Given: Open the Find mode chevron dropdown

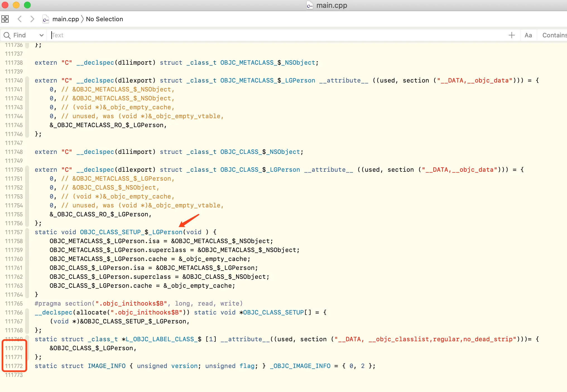Looking at the screenshot, I should (41, 35).
